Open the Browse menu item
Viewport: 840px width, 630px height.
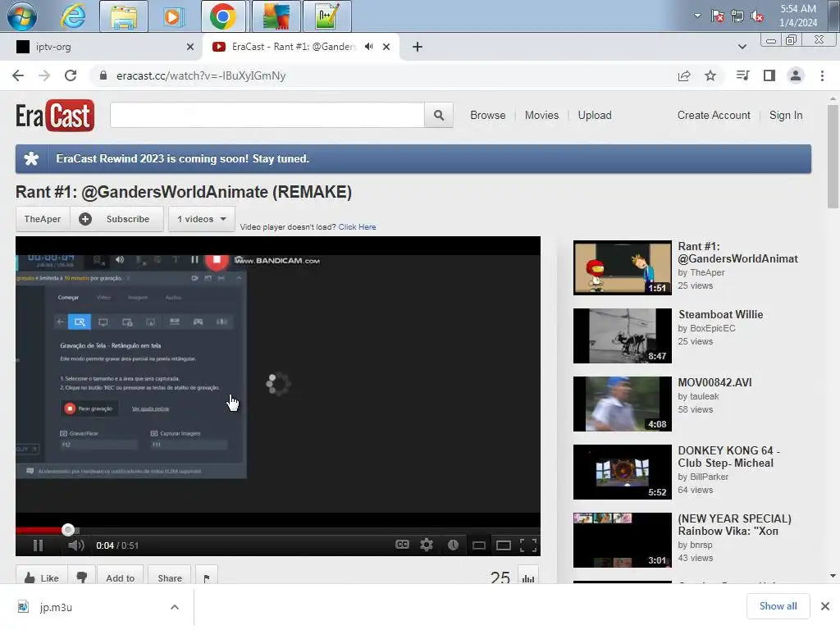pyautogui.click(x=487, y=115)
